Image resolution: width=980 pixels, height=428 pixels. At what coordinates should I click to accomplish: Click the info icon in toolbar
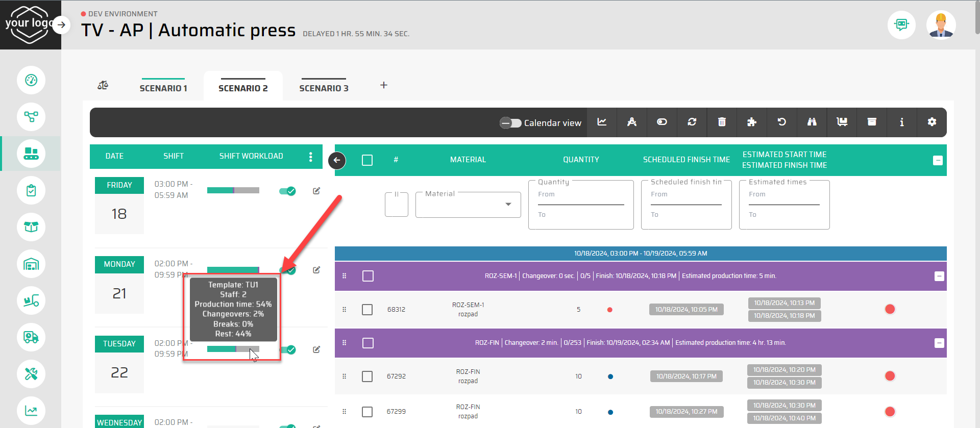pos(901,122)
